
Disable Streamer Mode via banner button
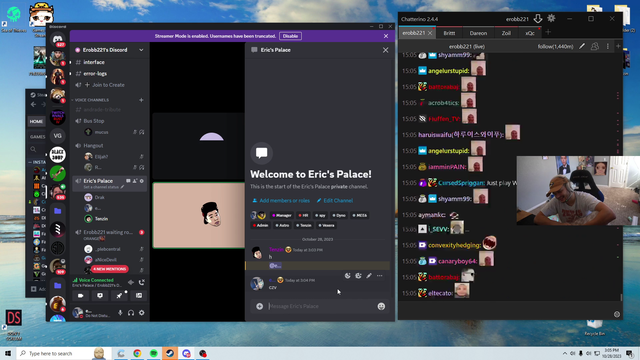click(x=290, y=36)
